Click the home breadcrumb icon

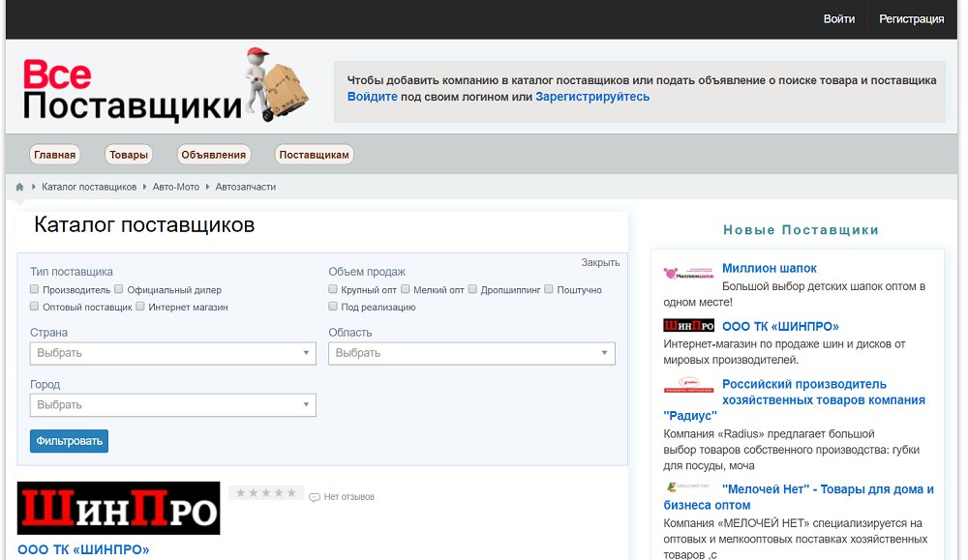(19, 187)
